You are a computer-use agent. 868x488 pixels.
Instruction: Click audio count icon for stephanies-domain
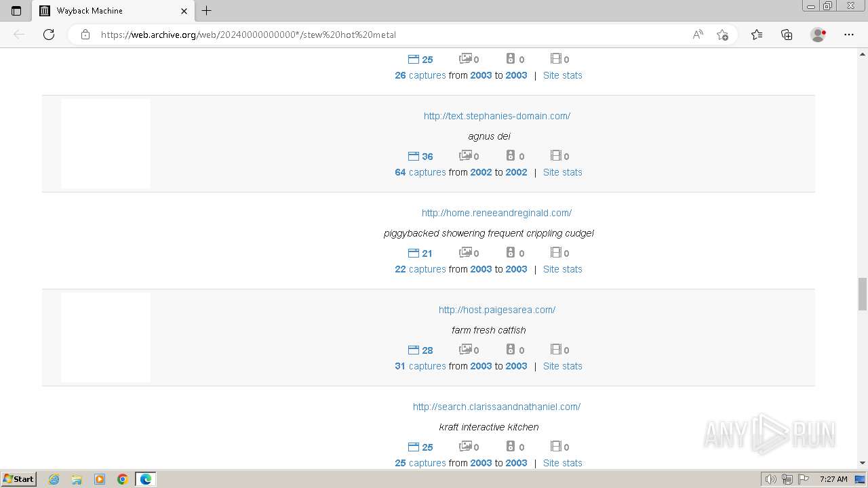pos(511,156)
